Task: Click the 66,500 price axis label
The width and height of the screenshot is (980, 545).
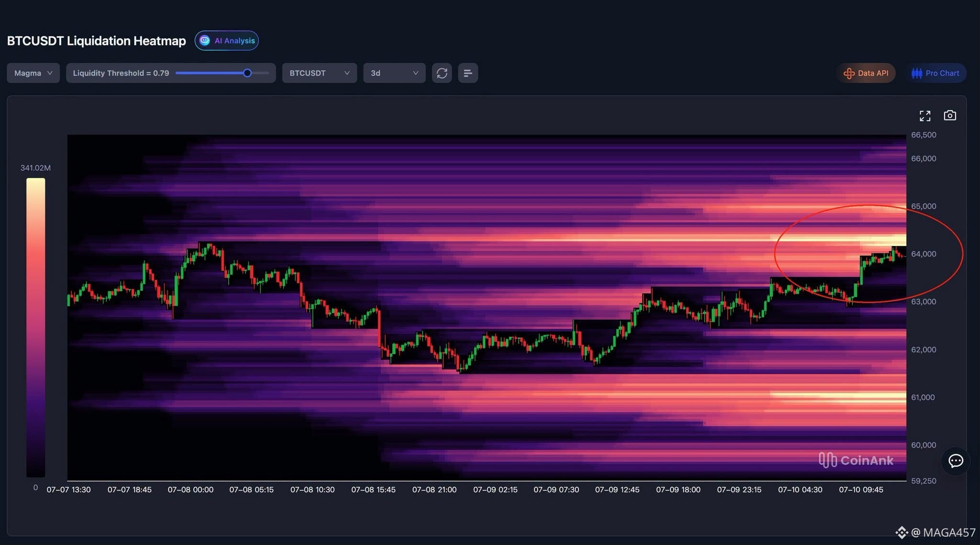Action: pyautogui.click(x=924, y=135)
